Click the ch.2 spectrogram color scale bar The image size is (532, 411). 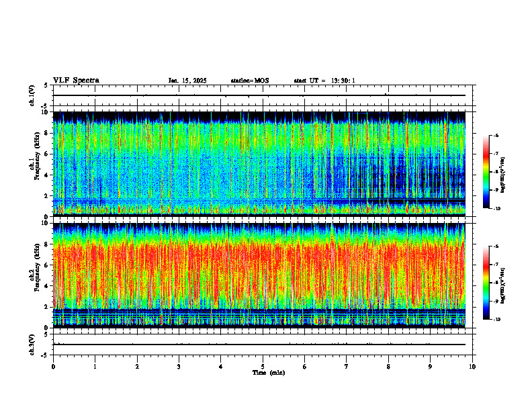tap(486, 283)
